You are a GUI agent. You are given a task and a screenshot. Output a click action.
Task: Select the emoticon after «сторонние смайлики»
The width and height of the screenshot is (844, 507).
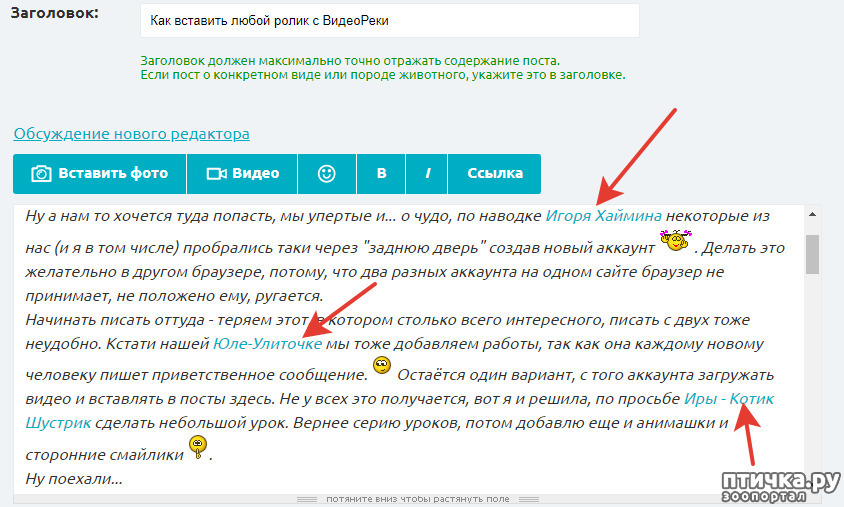point(198,448)
